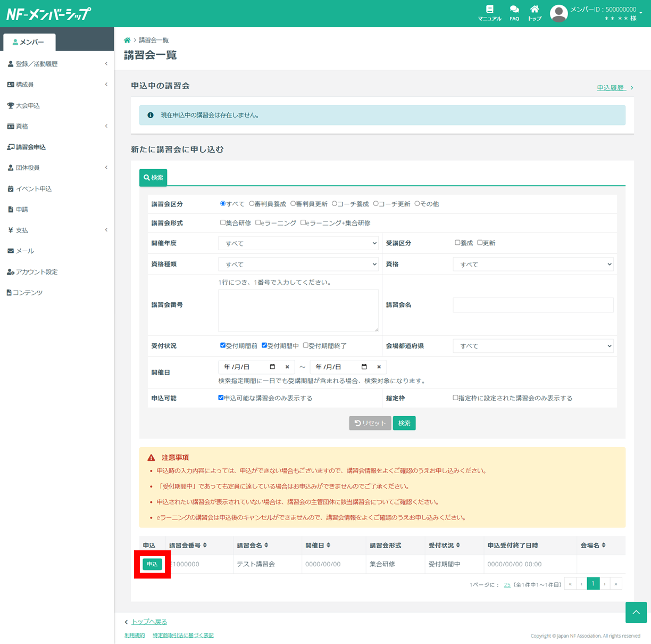Image resolution: width=651 pixels, height=644 pixels.
Task: Open the 資格 dropdown
Action: pos(533,264)
